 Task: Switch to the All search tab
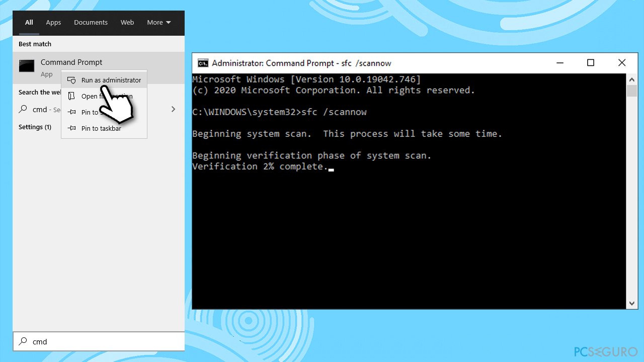[x=29, y=23]
